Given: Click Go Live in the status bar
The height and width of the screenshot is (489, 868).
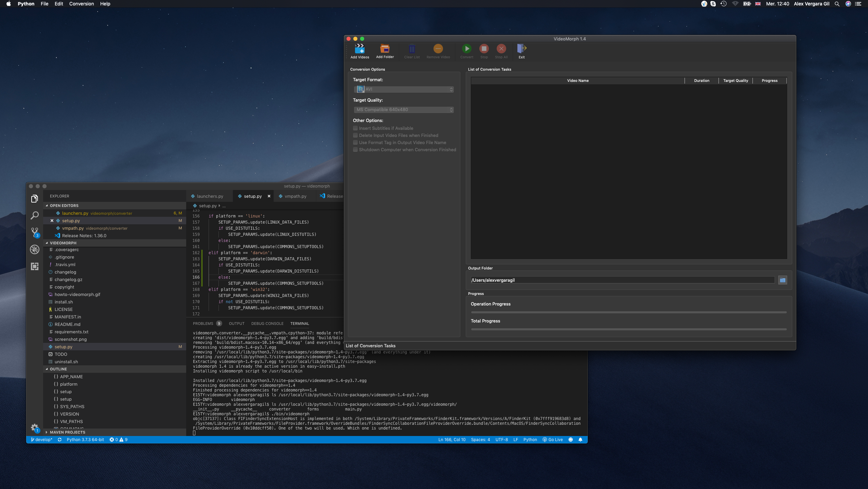Looking at the screenshot, I should (552, 439).
